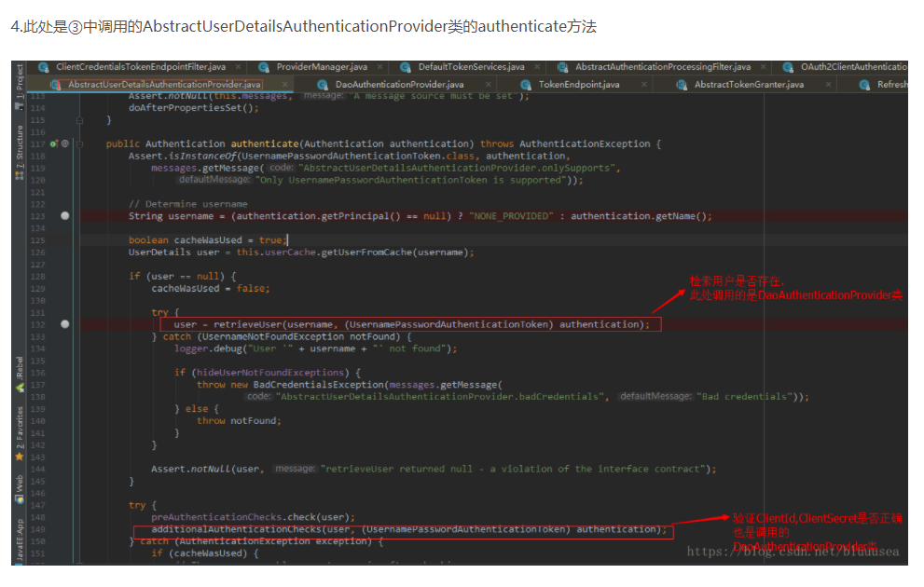The height and width of the screenshot is (587, 924).
Task: Close the AbstractAuthenticationProcessingFilter.java tab
Action: 763,67
